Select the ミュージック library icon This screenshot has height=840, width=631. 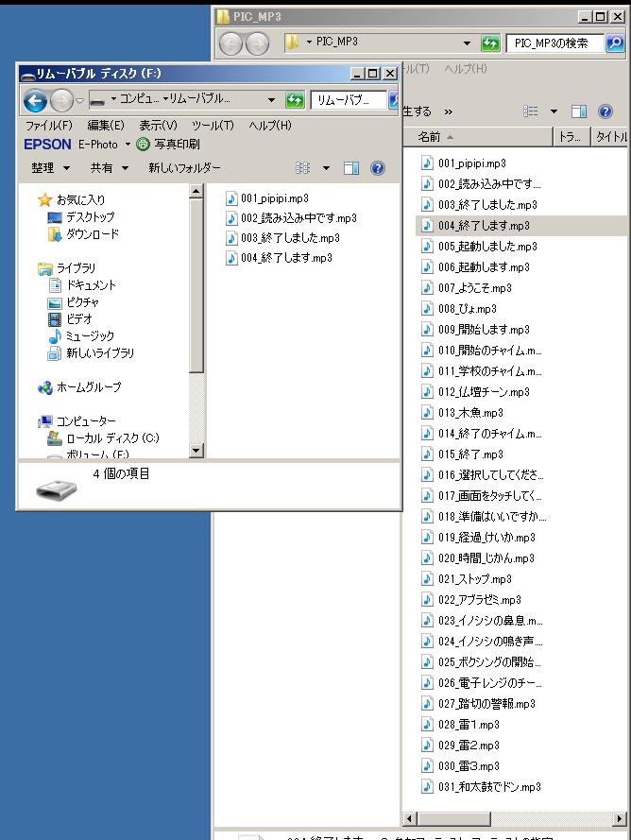(x=55, y=336)
